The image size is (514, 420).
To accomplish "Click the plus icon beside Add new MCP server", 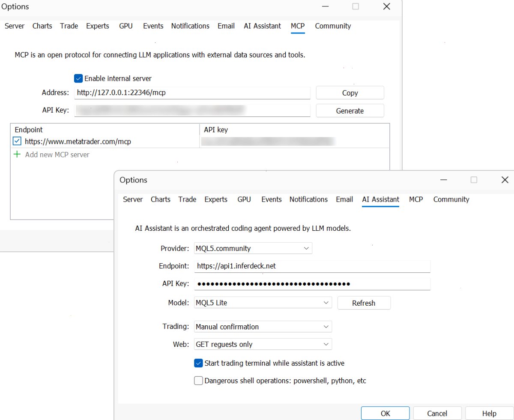I will click(x=17, y=155).
